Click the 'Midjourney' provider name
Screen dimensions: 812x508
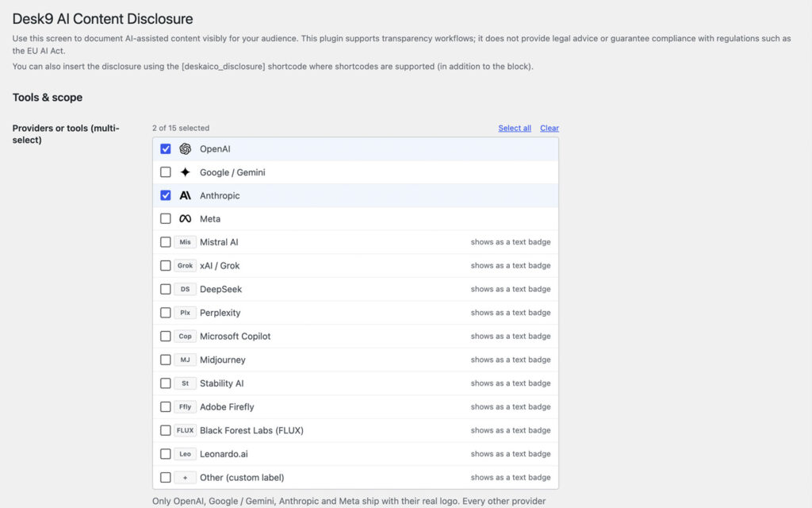(223, 360)
